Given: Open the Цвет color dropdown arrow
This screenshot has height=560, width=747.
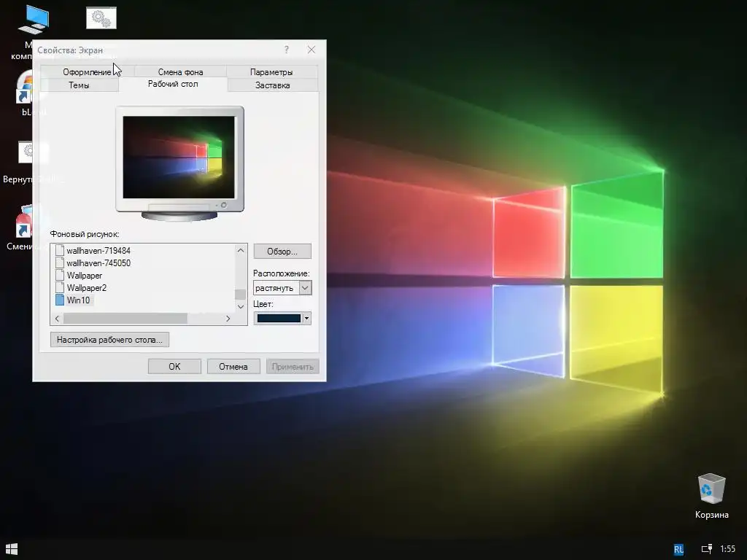Looking at the screenshot, I should (306, 318).
